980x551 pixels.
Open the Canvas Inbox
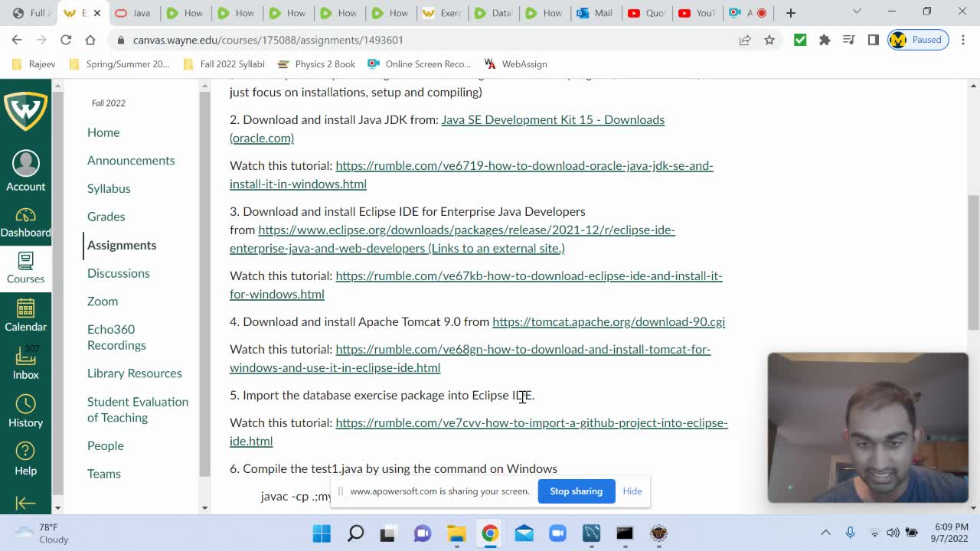[25, 363]
